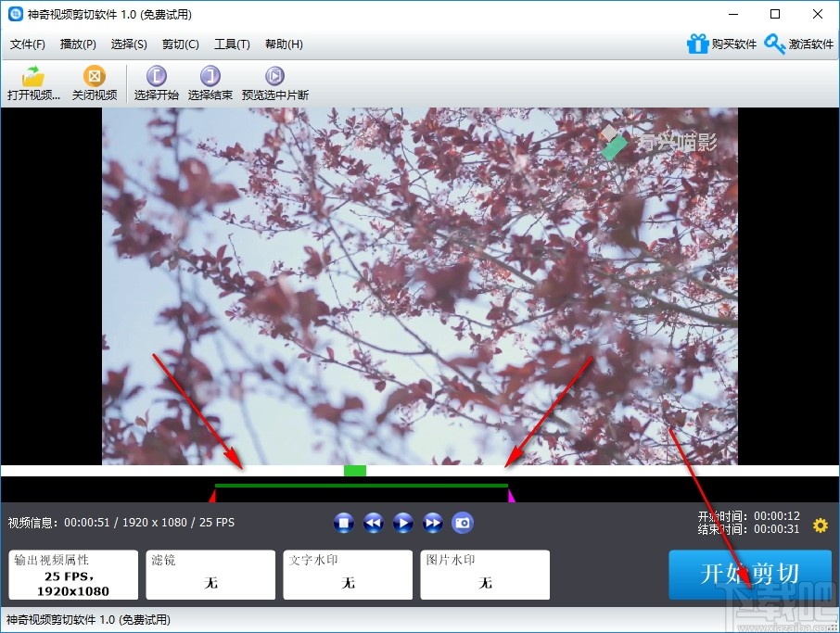The width and height of the screenshot is (840, 633).
Task: Open the Play (播放) menu
Action: (x=78, y=44)
